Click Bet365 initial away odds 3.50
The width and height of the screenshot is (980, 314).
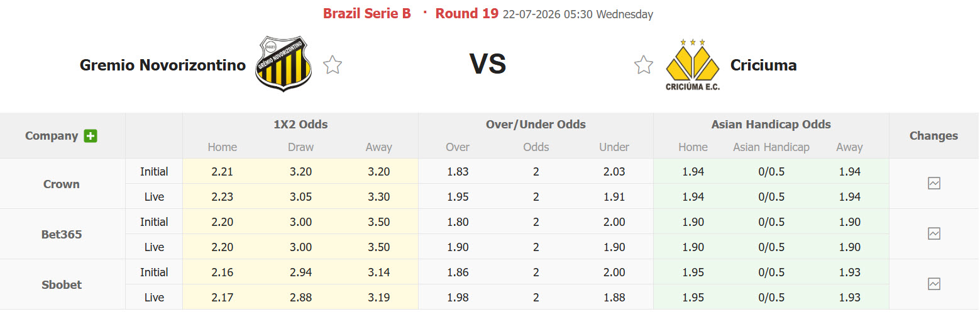379,221
